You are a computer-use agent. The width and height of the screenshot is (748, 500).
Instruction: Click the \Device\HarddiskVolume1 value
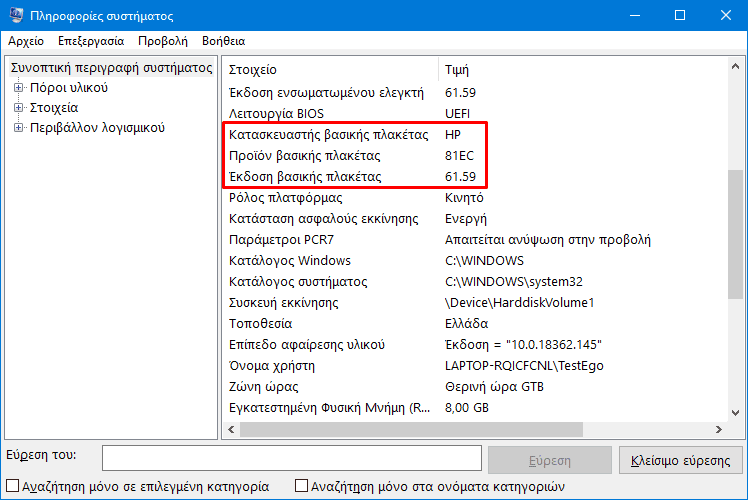[519, 302]
